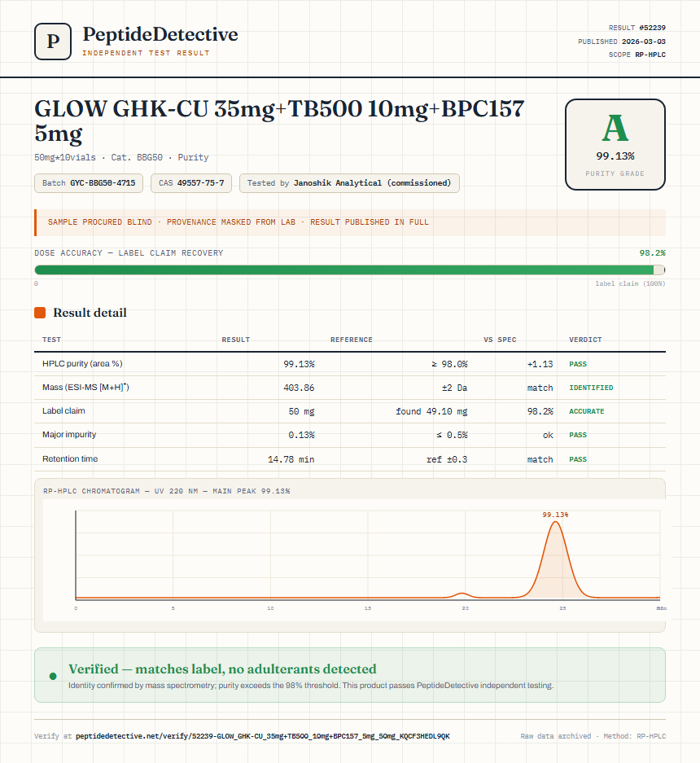Click the label claim (100%) bar caption
The height and width of the screenshot is (763, 700).
pyautogui.click(x=630, y=283)
